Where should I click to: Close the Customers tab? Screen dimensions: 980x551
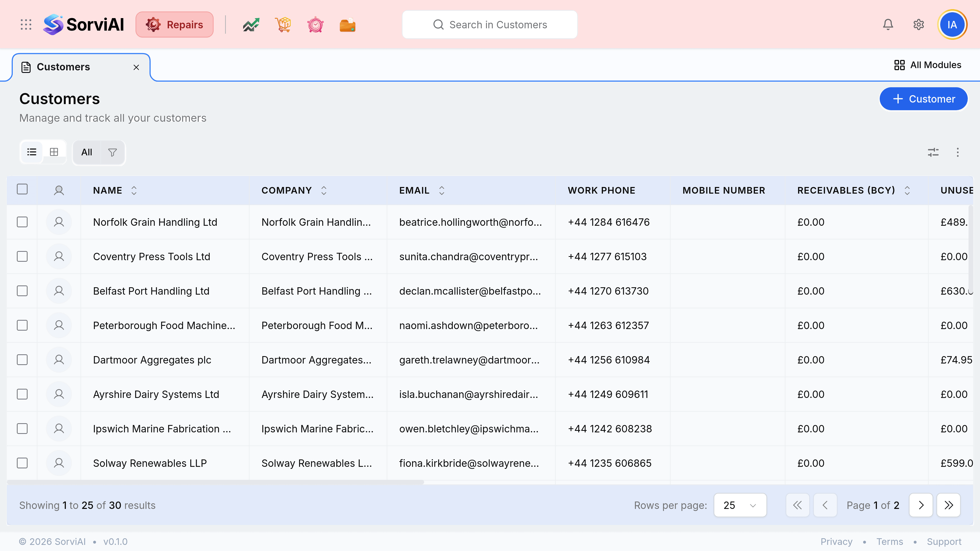point(136,67)
